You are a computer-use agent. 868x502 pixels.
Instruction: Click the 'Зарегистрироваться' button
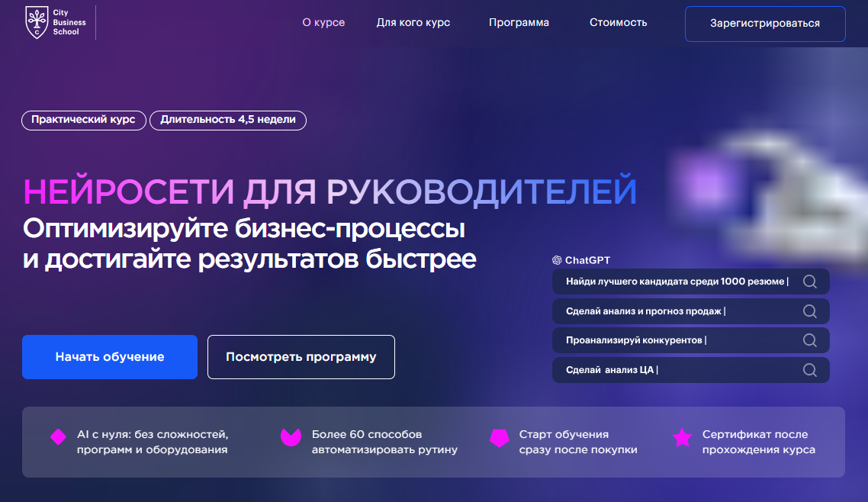765,24
